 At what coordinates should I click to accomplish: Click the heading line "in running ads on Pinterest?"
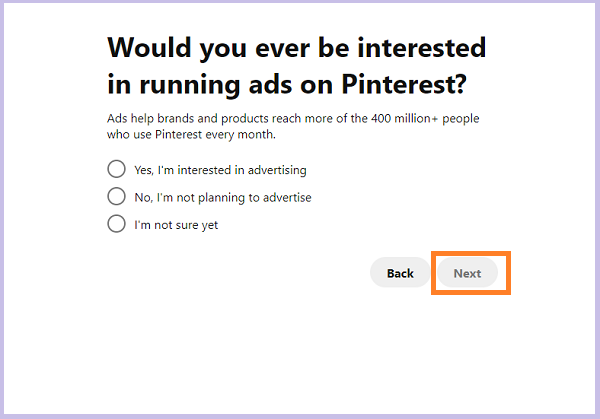287,84
